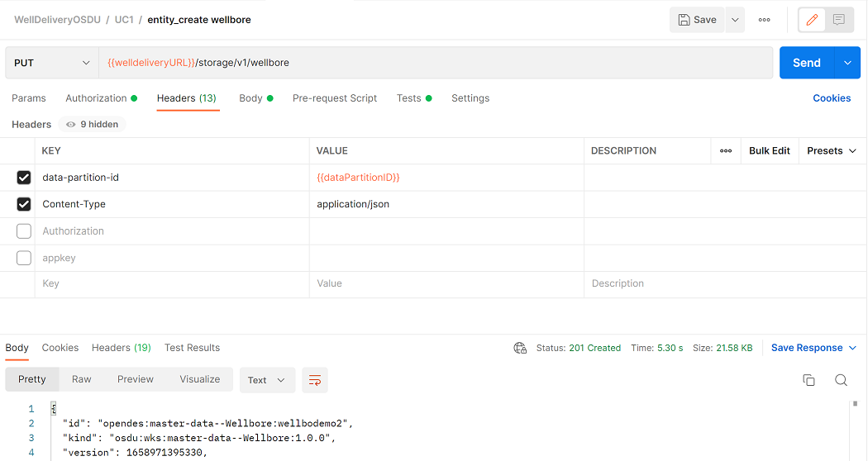
Task: Click the pencil edit icon
Action: [x=812, y=20]
